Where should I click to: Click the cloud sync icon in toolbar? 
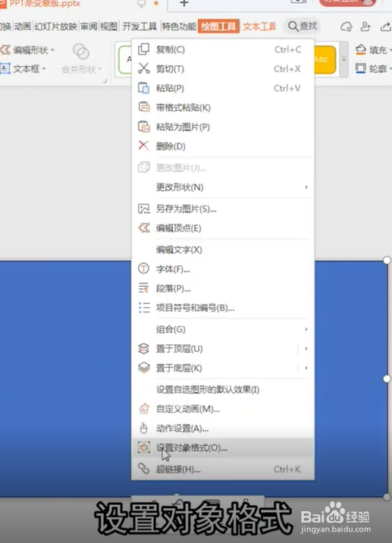(x=347, y=27)
